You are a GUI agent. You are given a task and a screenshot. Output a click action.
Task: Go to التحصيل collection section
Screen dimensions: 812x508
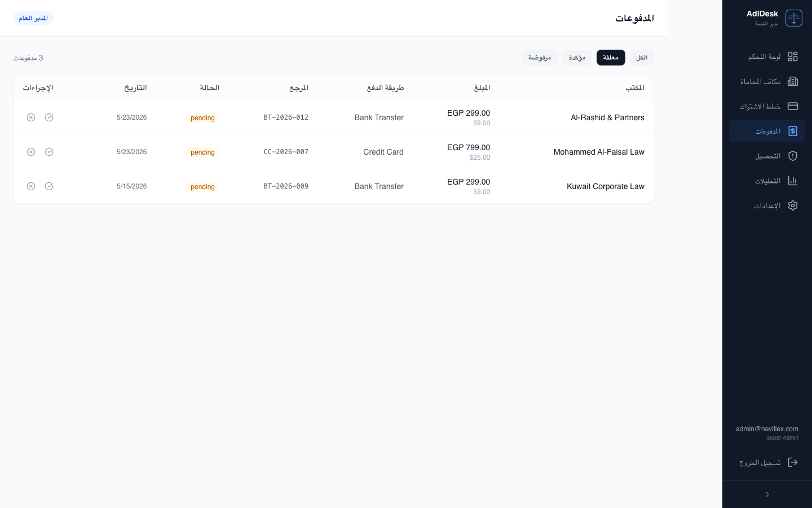point(767,156)
